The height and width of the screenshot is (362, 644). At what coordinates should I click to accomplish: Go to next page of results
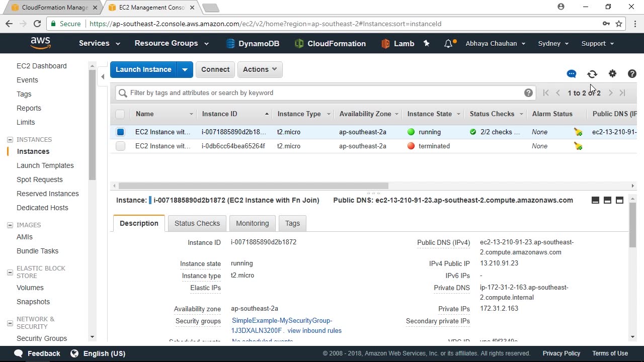tap(610, 93)
